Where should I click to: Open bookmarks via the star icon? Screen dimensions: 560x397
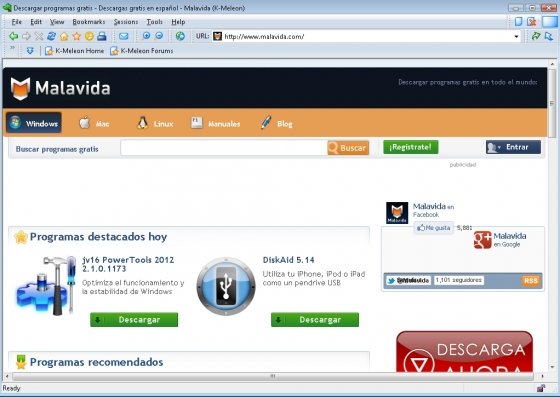point(76,36)
